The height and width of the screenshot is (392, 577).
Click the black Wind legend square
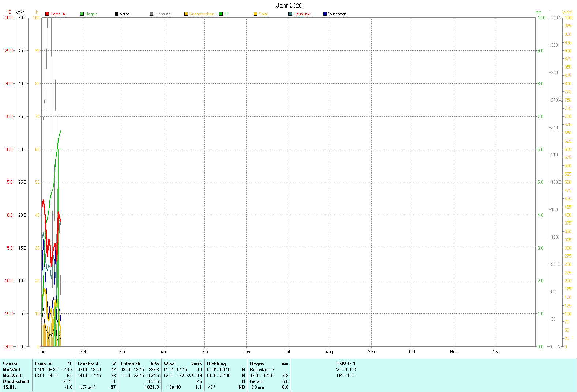[117, 14]
